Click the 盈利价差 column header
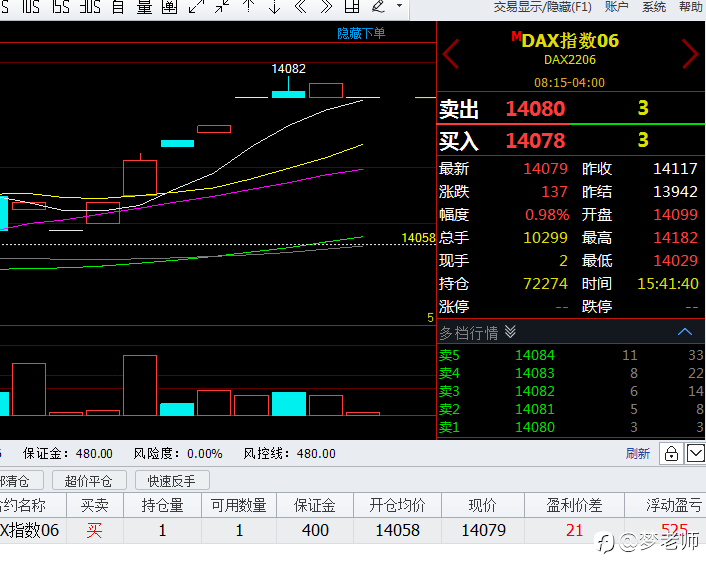The height and width of the screenshot is (579, 706). click(574, 505)
